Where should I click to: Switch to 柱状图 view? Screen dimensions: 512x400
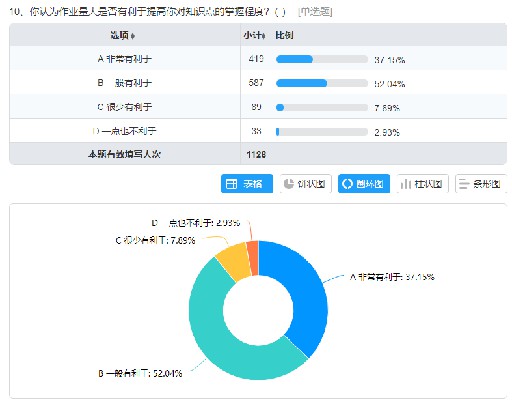coord(423,184)
